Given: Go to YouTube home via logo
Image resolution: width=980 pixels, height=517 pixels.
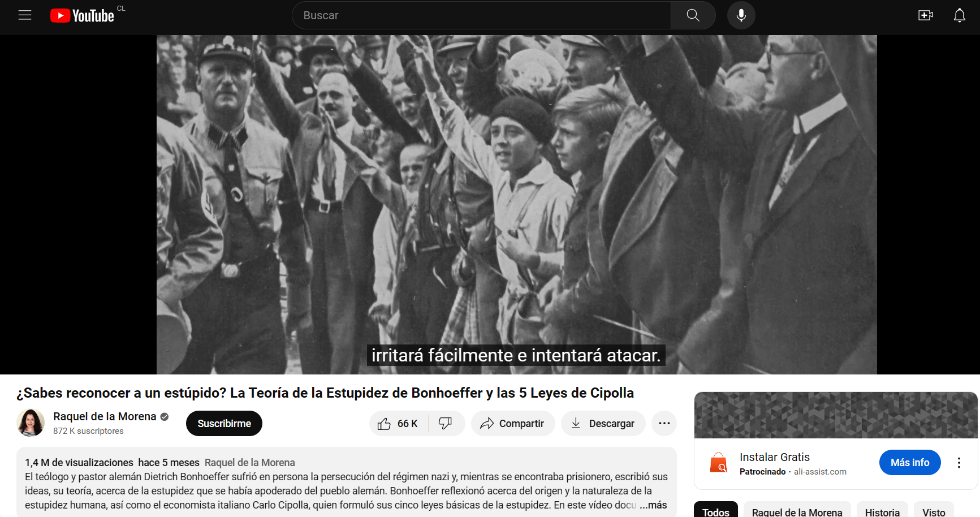Looking at the screenshot, I should [x=83, y=15].
